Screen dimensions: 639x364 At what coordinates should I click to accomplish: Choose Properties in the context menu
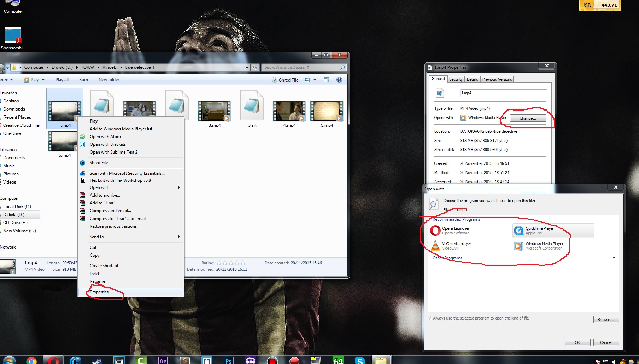coord(131,292)
